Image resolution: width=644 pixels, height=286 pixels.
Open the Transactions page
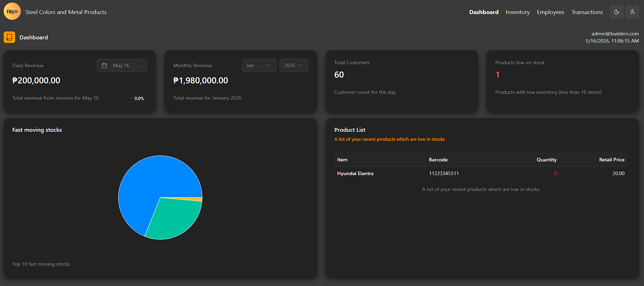pyautogui.click(x=587, y=12)
